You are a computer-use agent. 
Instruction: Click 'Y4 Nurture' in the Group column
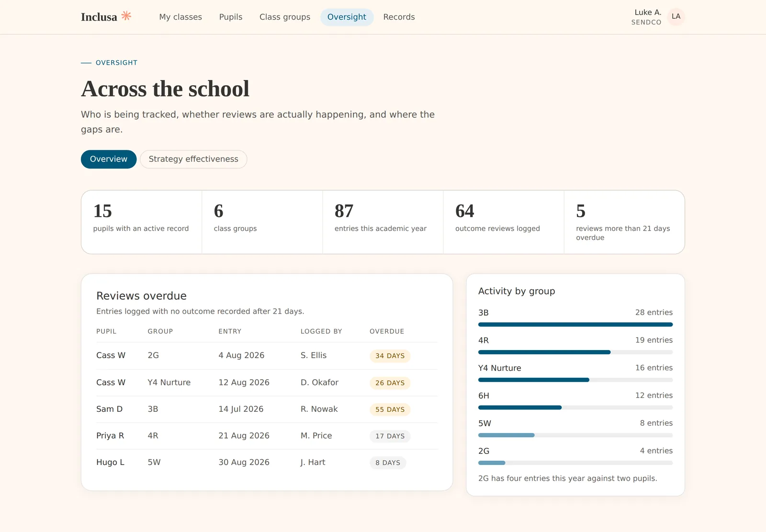(169, 382)
